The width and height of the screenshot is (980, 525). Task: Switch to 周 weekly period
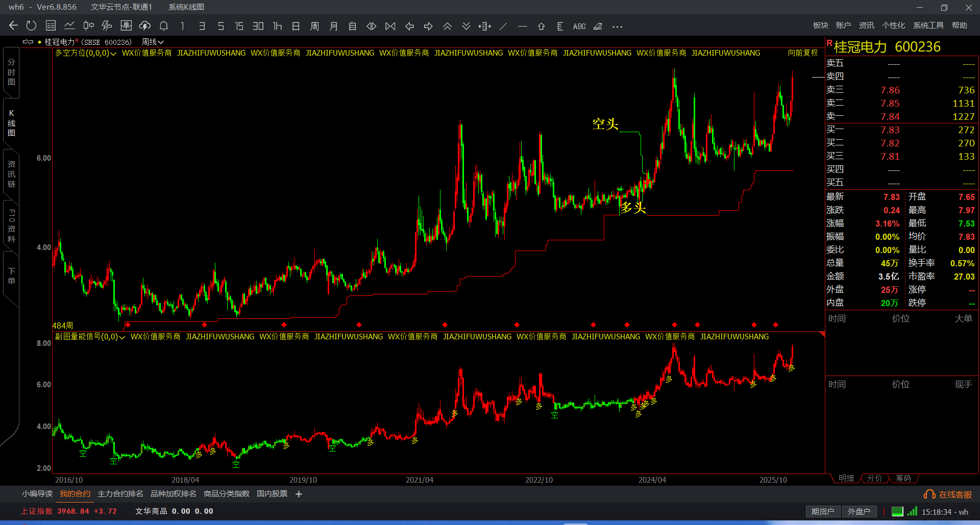pos(314,27)
